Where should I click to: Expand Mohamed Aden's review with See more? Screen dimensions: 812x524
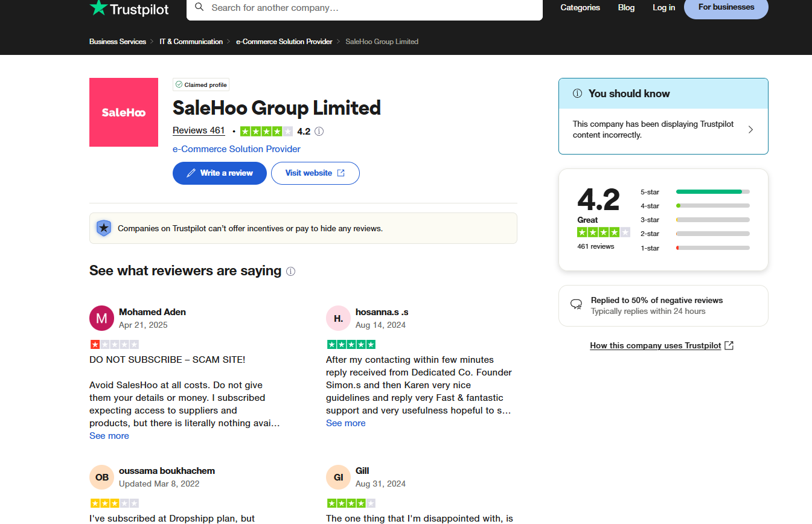coord(109,436)
